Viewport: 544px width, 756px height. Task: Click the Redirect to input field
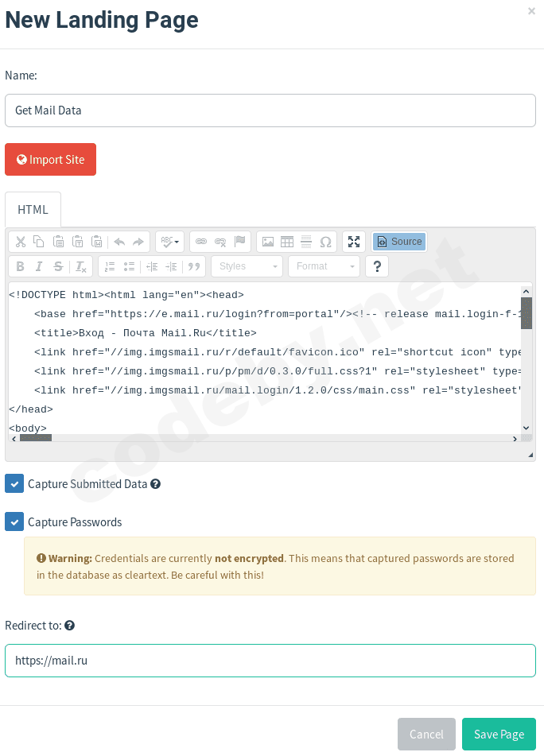(270, 661)
